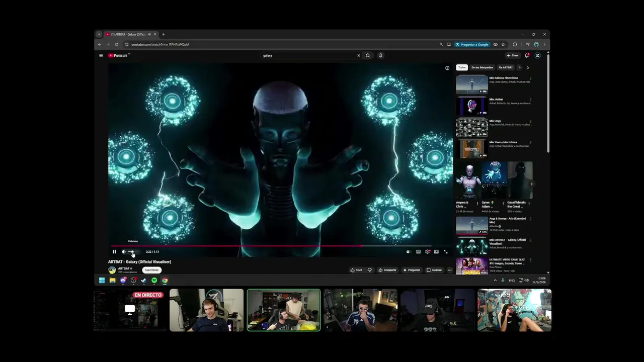Reload the YouTube page
Screen dimensions: 644x362
pyautogui.click(x=116, y=44)
